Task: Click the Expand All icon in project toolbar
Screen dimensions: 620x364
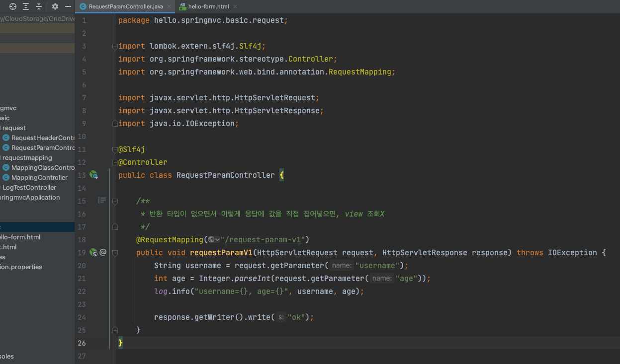Action: click(x=26, y=6)
